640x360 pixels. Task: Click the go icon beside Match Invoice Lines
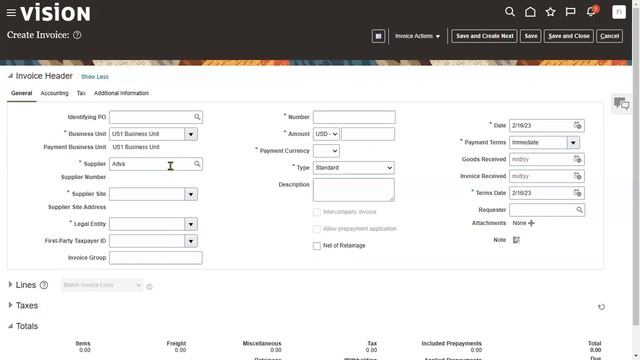[149, 287]
